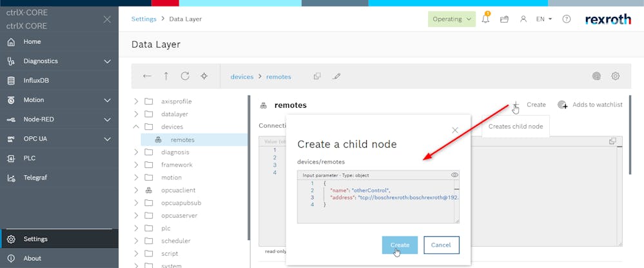Click the Settings breadcrumb link
644x268 pixels.
click(144, 19)
